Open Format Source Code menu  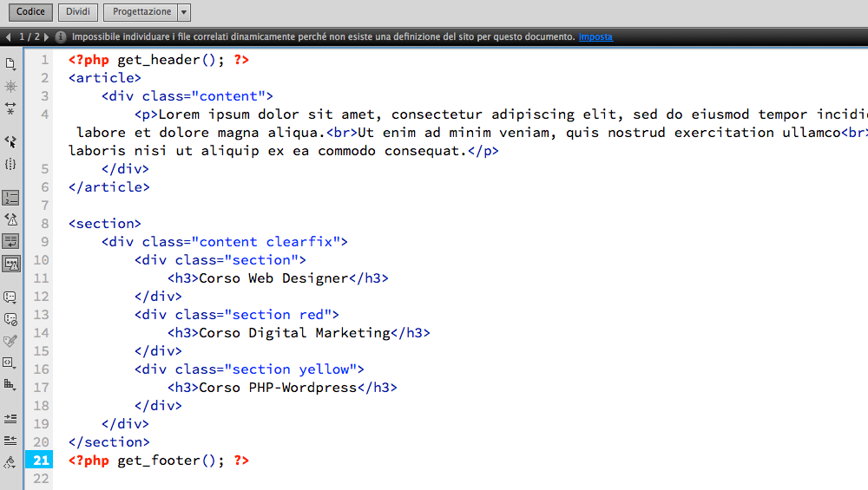(x=10, y=462)
